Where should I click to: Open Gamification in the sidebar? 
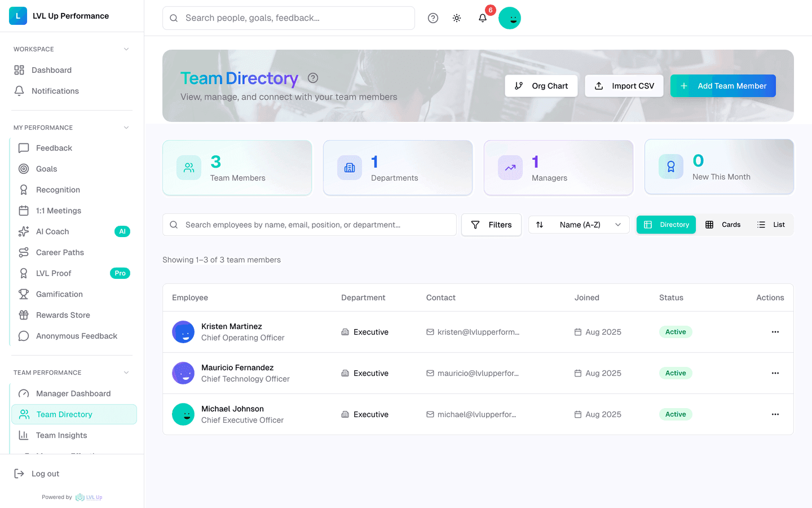(x=74, y=294)
